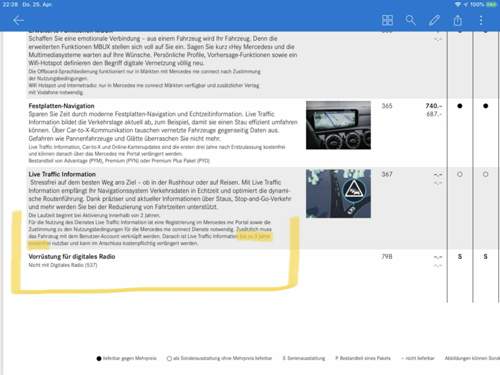Tap the back arrow in toolbar

click(x=18, y=20)
